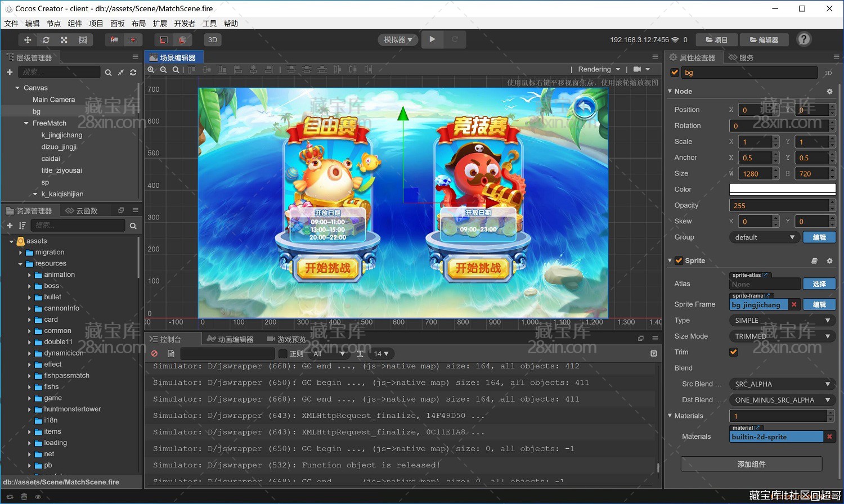Image resolution: width=844 pixels, height=504 pixels.
Task: Open the console log level All dropdown
Action: [x=329, y=354]
